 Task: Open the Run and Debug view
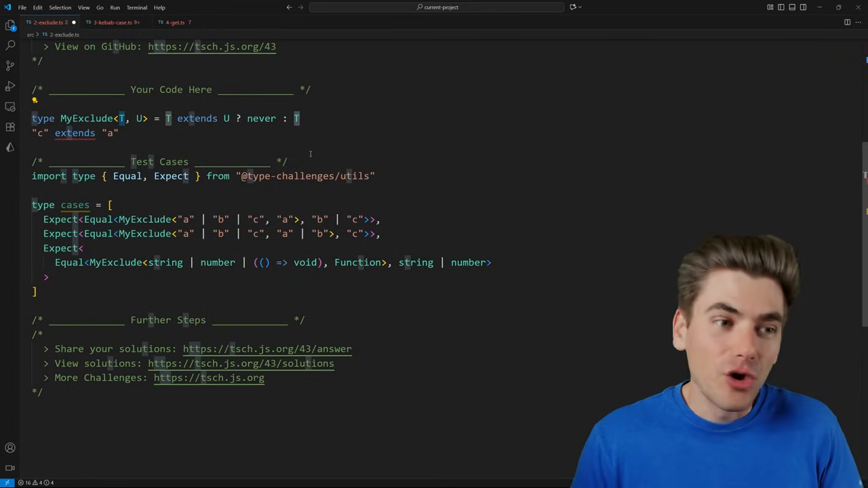click(x=10, y=86)
